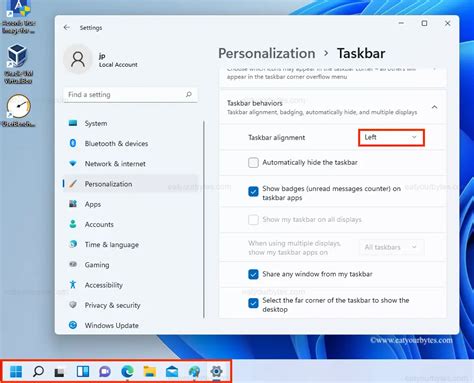Click the Settings gear icon on the taskbar
The image size is (474, 383).
click(x=217, y=371)
